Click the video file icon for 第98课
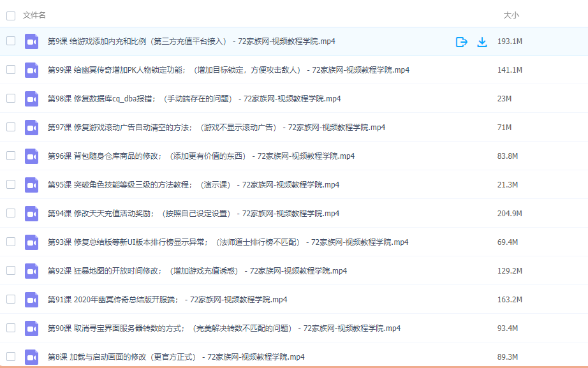This screenshot has height=368, width=588. 31,99
